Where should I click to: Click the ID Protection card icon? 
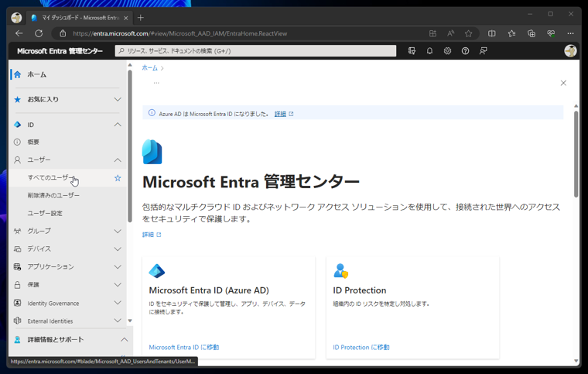(341, 271)
